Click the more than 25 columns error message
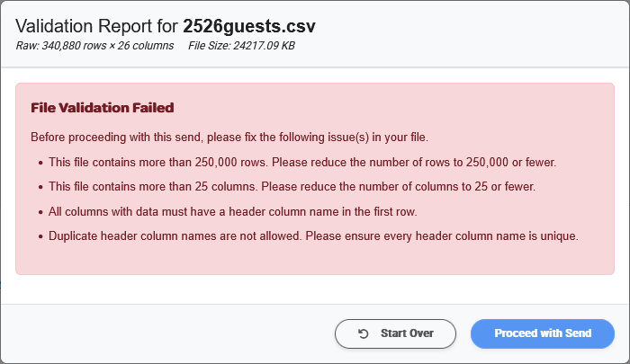The width and height of the screenshot is (630, 364). [292, 187]
